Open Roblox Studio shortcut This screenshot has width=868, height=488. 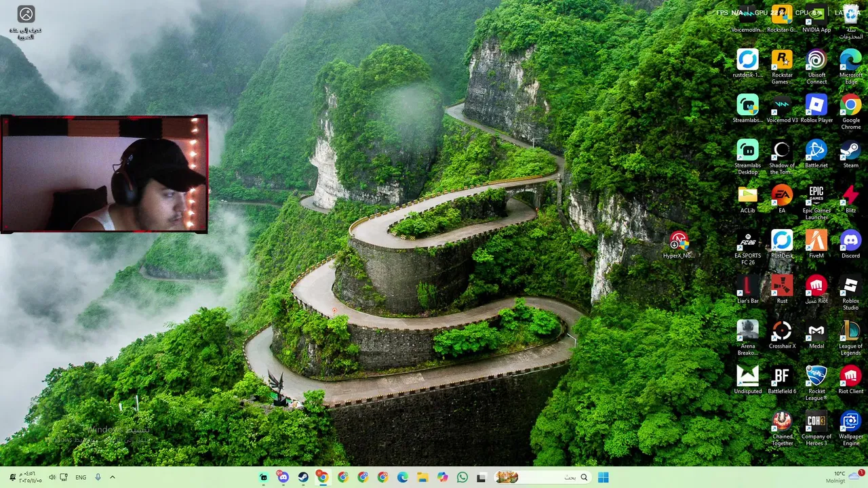(x=851, y=293)
